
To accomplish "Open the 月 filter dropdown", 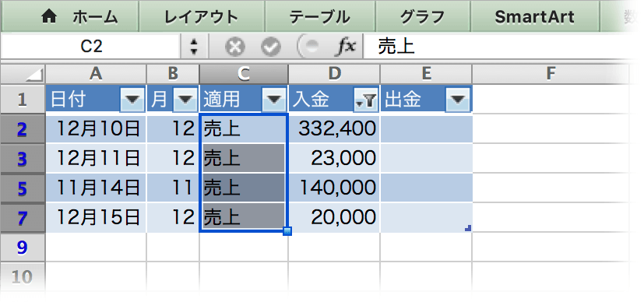I will point(185,100).
